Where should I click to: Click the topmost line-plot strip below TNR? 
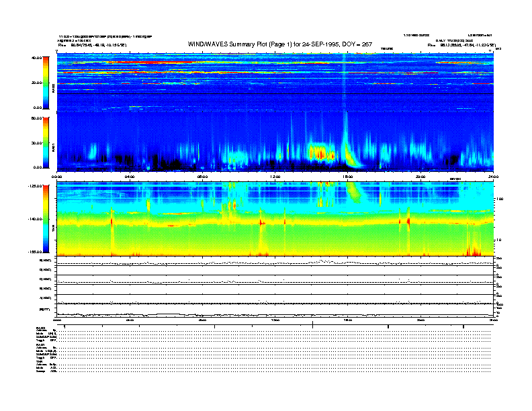275,261
